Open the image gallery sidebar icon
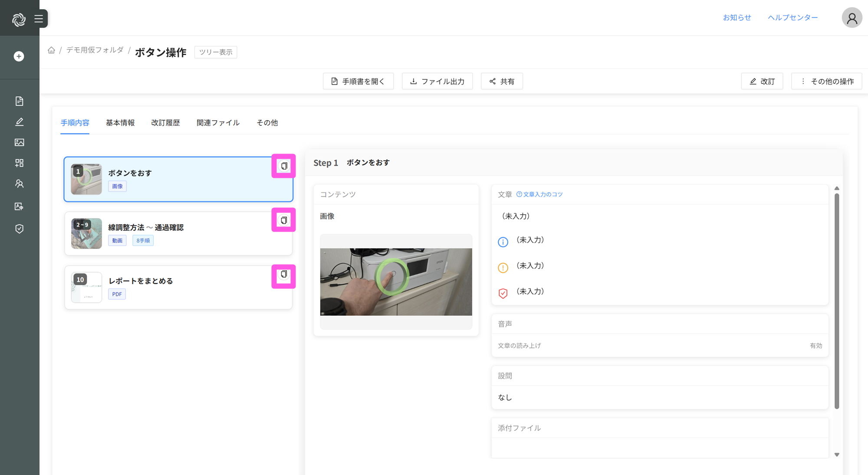The image size is (868, 475). [x=19, y=142]
